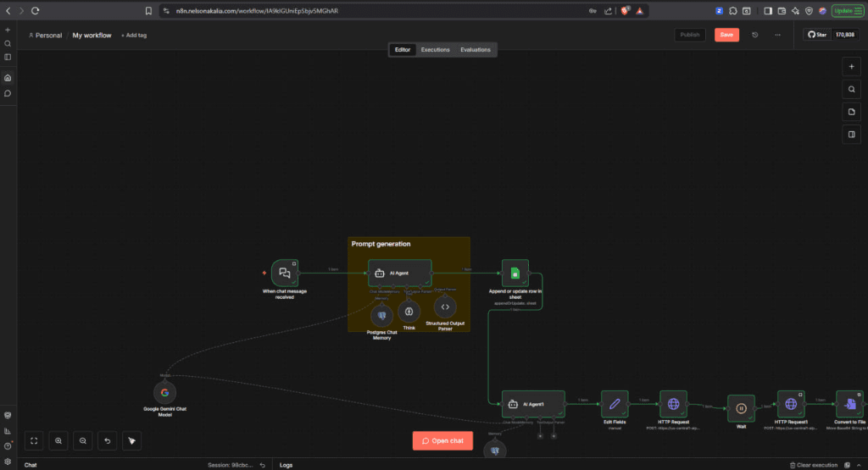Image resolution: width=868 pixels, height=470 pixels.
Task: Switch to the Evaluations tab
Action: 475,50
